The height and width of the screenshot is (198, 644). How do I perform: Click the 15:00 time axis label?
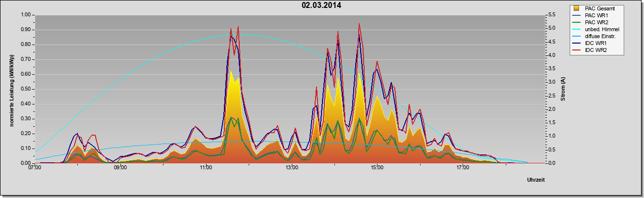point(377,168)
